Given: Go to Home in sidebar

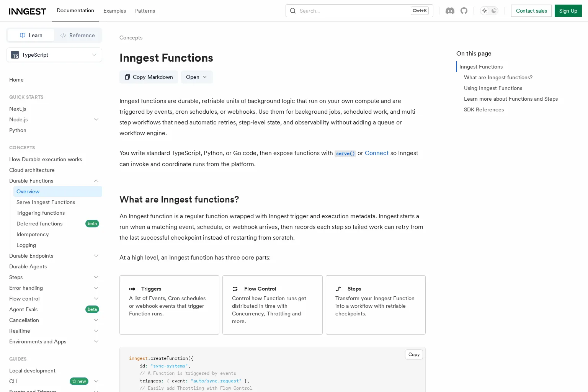Looking at the screenshot, I should coord(16,80).
